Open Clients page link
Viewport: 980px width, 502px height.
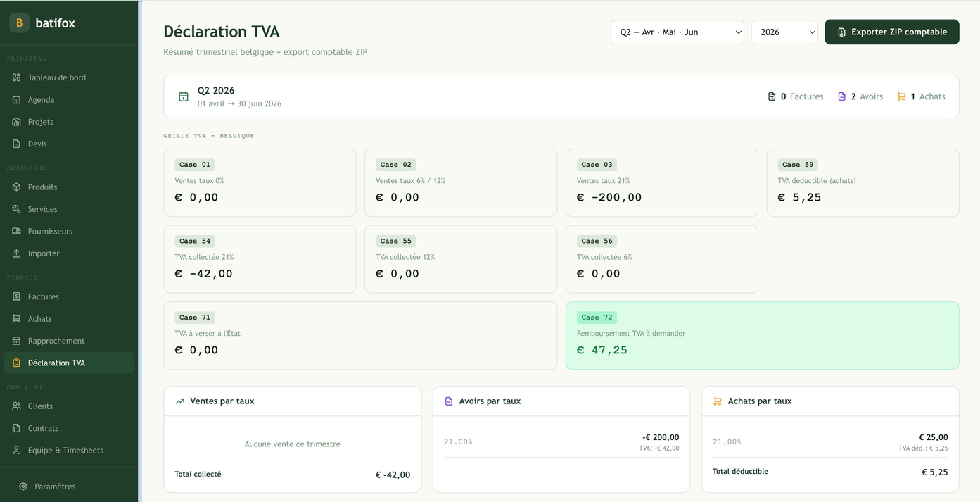click(x=69, y=406)
